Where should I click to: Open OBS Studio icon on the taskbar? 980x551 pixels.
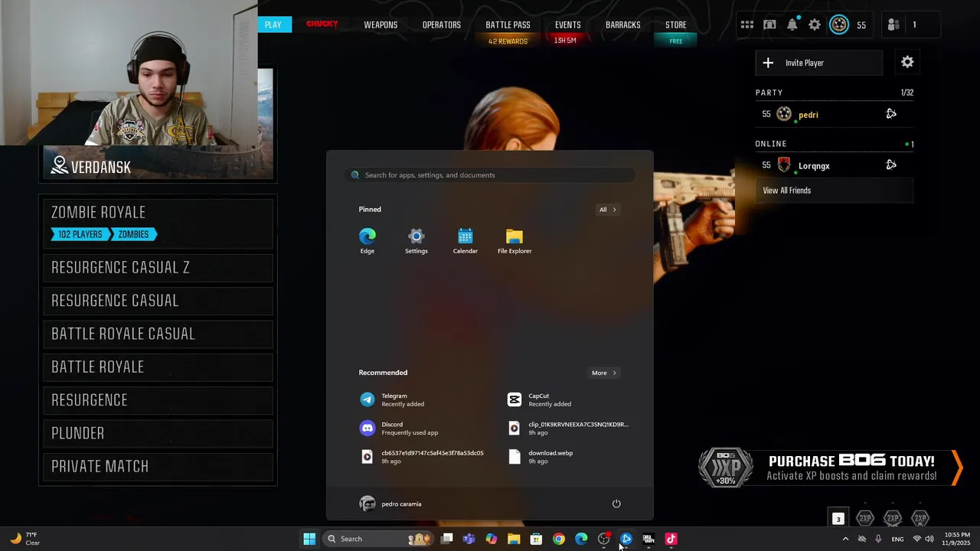click(604, 539)
